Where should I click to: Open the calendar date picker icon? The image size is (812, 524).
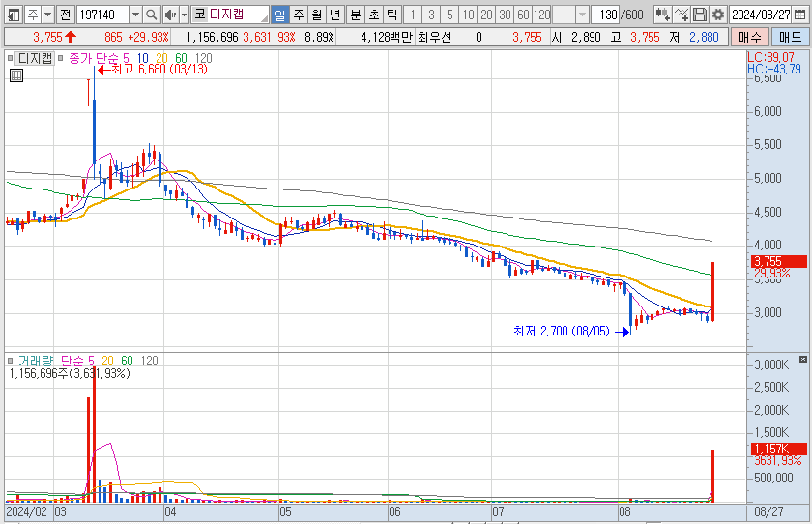[799, 15]
